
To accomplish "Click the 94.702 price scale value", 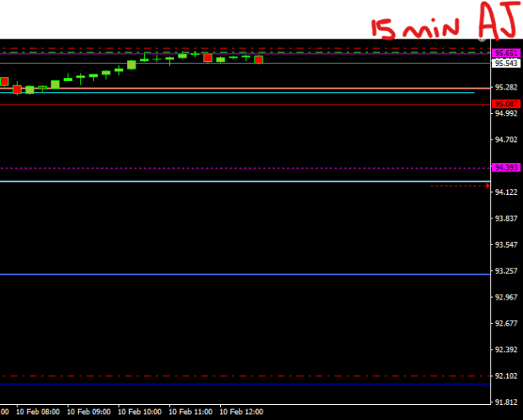I will [x=506, y=140].
